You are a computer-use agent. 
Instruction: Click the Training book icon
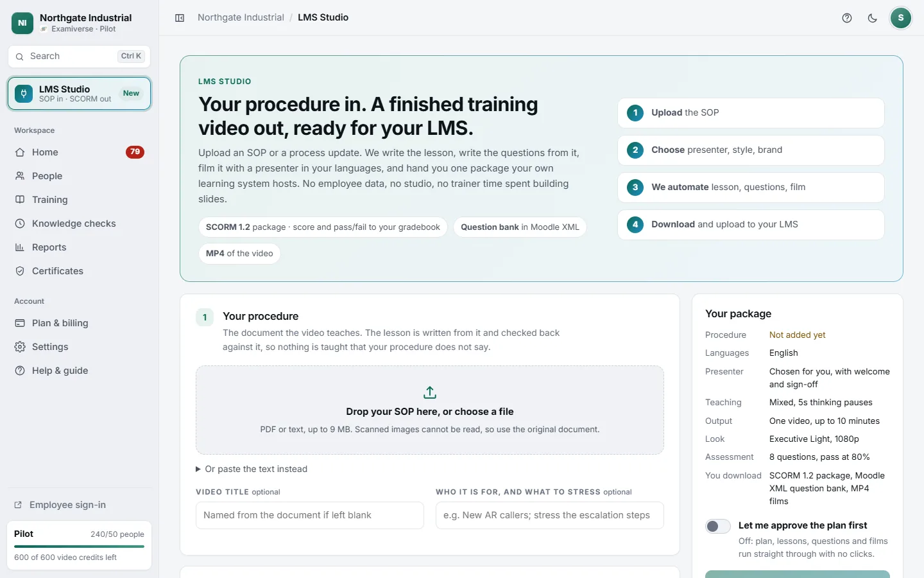click(20, 200)
